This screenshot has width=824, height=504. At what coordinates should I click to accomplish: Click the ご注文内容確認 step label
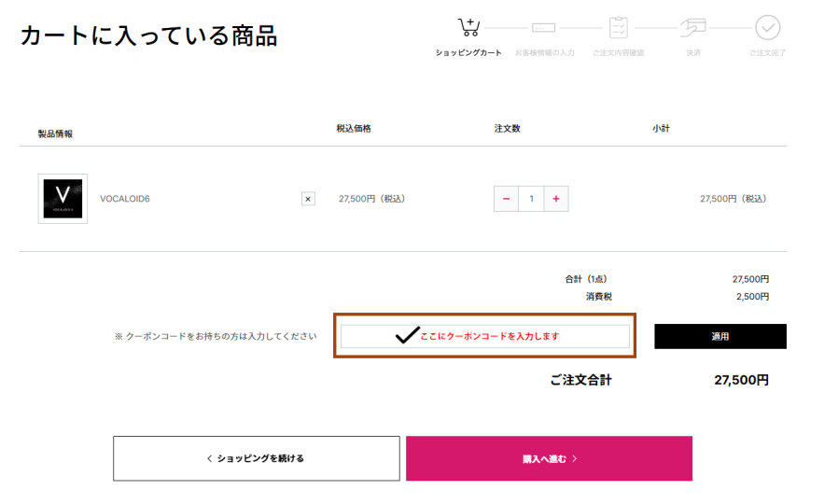(x=618, y=52)
